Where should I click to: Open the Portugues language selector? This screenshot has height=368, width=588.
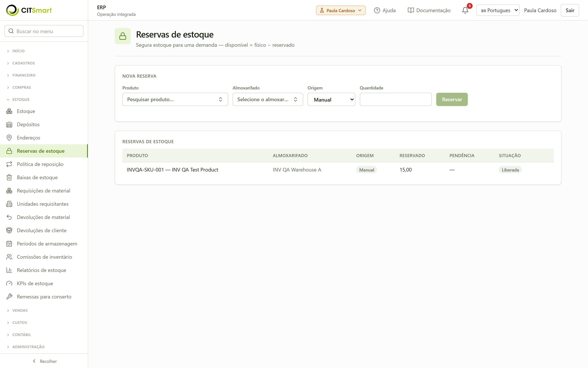click(498, 10)
